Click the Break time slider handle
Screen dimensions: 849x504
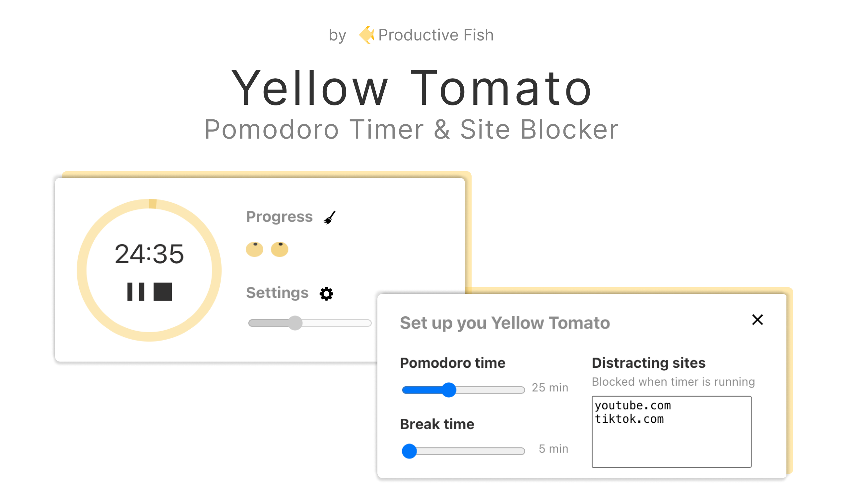click(409, 451)
